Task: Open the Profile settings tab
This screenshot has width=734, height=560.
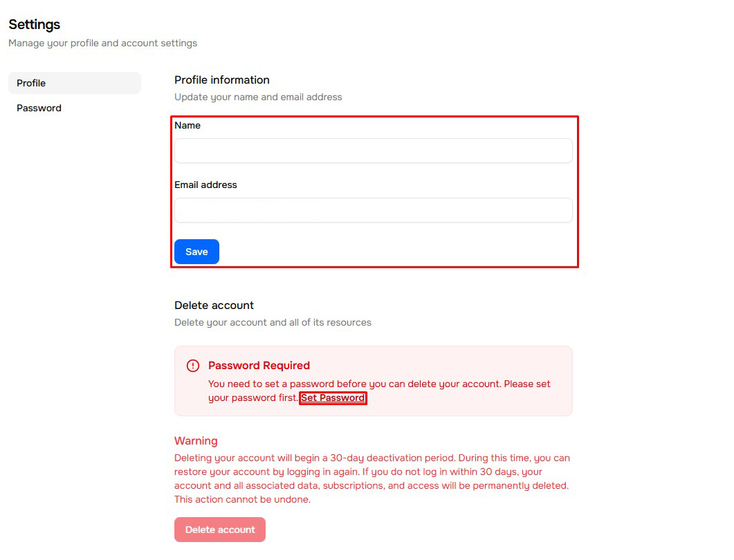Action: 74,83
